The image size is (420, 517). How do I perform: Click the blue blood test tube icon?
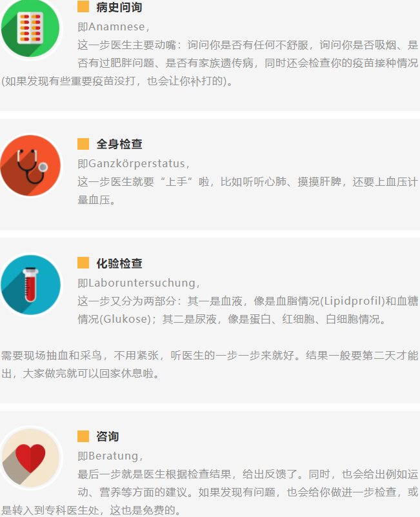coord(30,285)
